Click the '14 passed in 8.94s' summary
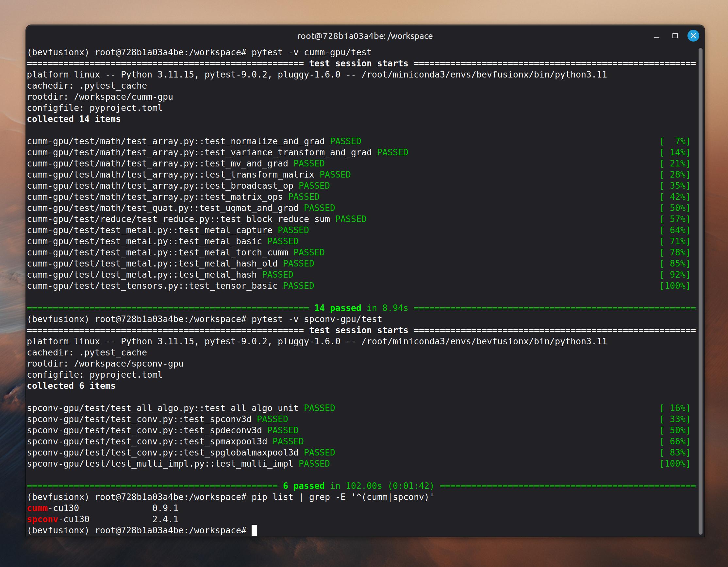Image resolution: width=728 pixels, height=567 pixels. point(361,308)
